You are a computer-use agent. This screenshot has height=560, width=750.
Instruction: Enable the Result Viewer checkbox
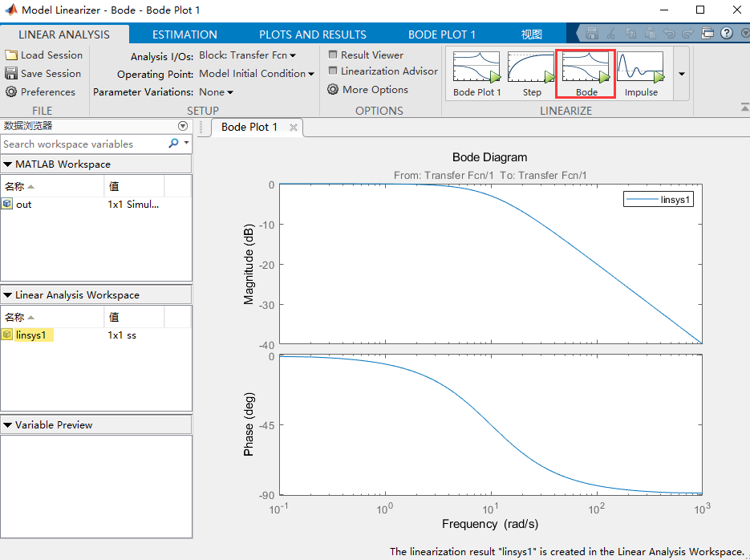[x=333, y=55]
